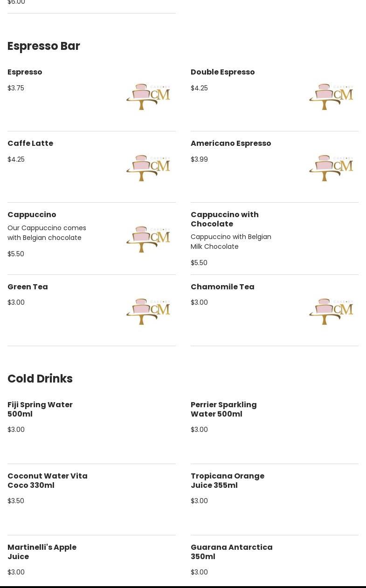This screenshot has width=366, height=588.
Task: Click the Americano Espresso title
Action: [231, 144]
